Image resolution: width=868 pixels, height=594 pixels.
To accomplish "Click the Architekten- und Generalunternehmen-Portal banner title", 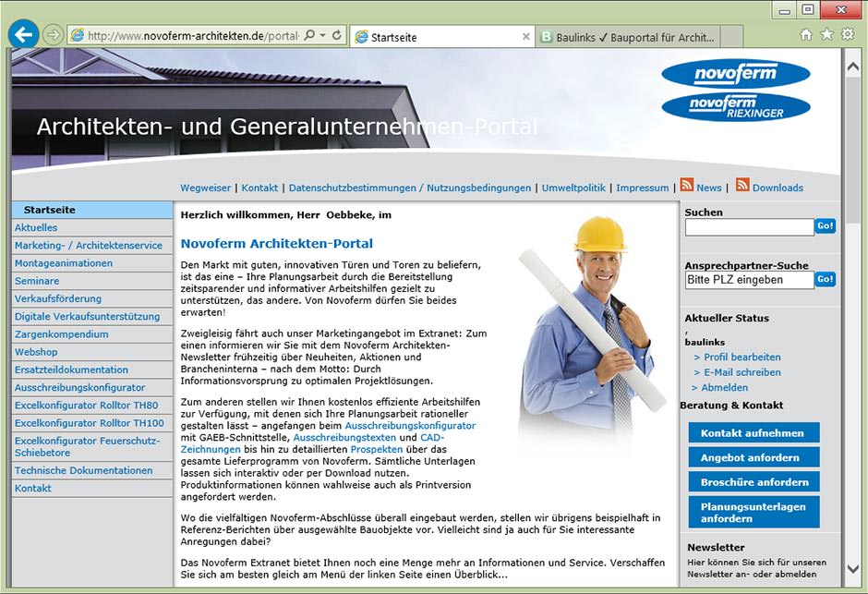I will (x=287, y=127).
